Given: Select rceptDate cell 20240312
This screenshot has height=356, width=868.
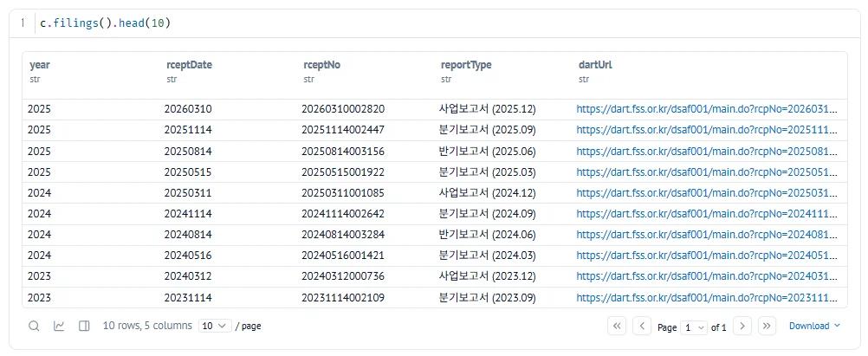Looking at the screenshot, I should (x=188, y=276).
